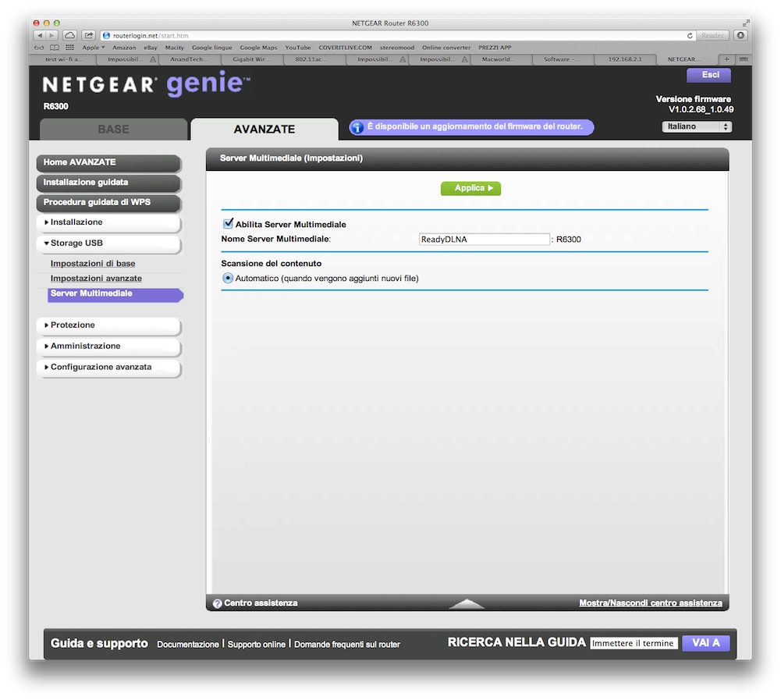Click the Safari forward arrow button

pos(51,35)
